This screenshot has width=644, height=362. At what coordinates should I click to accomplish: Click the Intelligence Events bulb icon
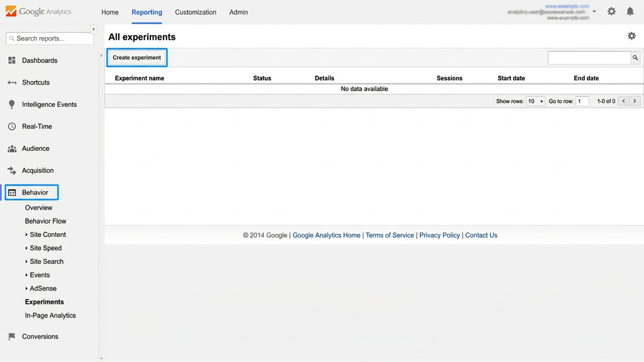pyautogui.click(x=12, y=104)
